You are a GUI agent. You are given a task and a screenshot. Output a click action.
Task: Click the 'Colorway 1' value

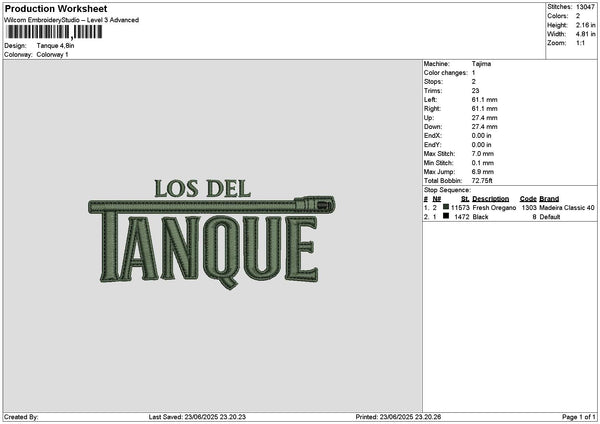52,55
